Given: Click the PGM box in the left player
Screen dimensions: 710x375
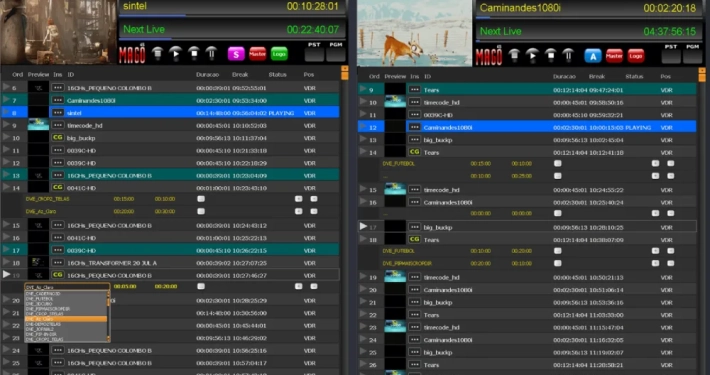Looking at the screenshot, I should click(336, 55).
